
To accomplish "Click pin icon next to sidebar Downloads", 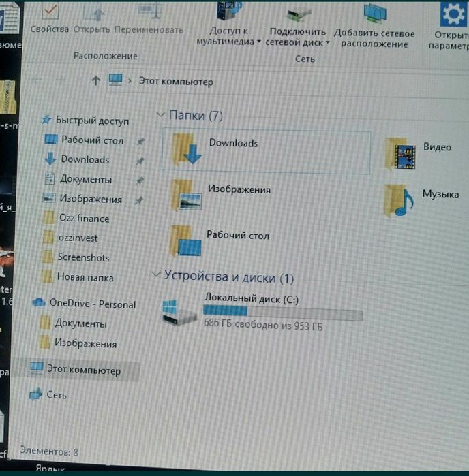I will point(140,161).
